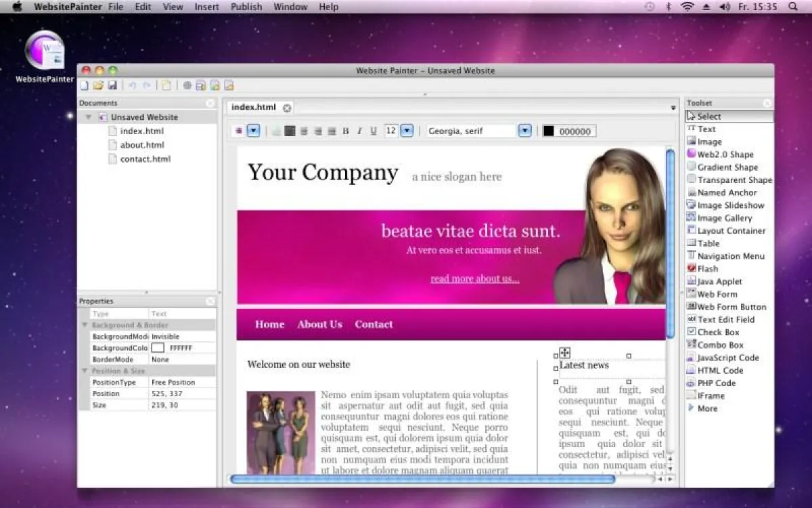Open the font family dropdown showing Georgia, serif

(524, 130)
